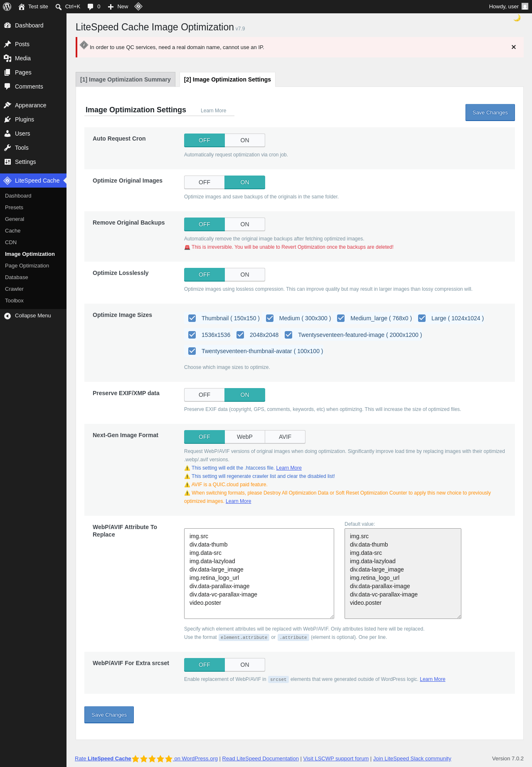Uncheck the 1536x1536 size checkbox
The image size is (532, 767).
[192, 335]
